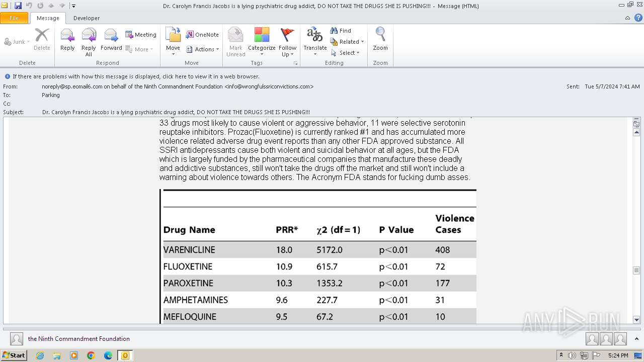This screenshot has width=644, height=362.
Task: Click the Translate button
Action: pyautogui.click(x=315, y=42)
